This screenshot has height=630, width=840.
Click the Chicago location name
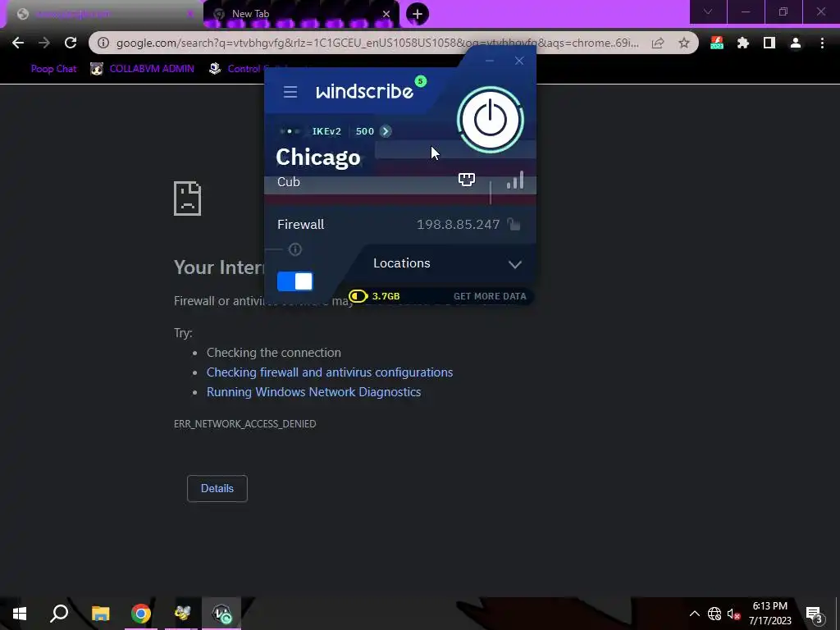point(317,157)
